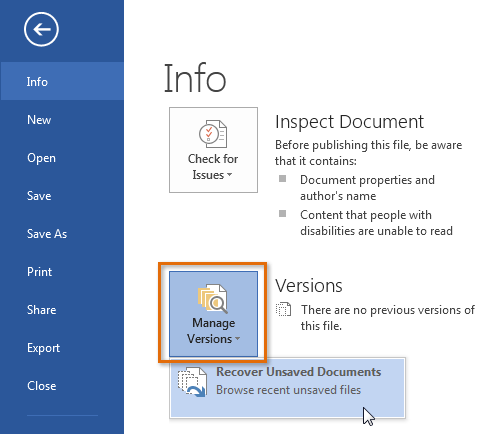The image size is (488, 434).
Task: Click 'Browse recent unsaved files' description
Action: click(288, 390)
